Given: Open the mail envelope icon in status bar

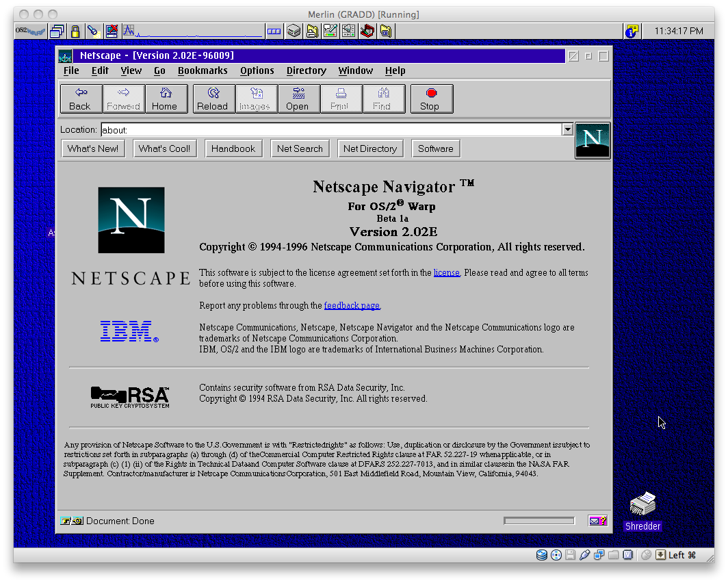Looking at the screenshot, I should pos(597,521).
